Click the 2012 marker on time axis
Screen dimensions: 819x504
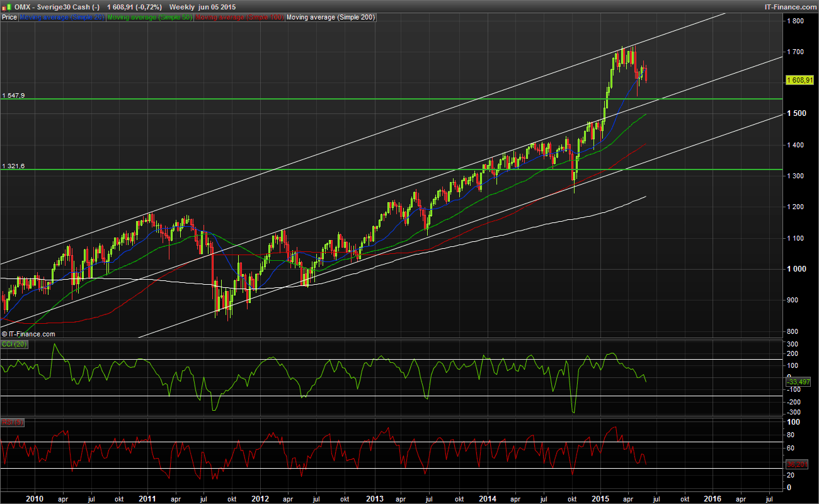260,498
